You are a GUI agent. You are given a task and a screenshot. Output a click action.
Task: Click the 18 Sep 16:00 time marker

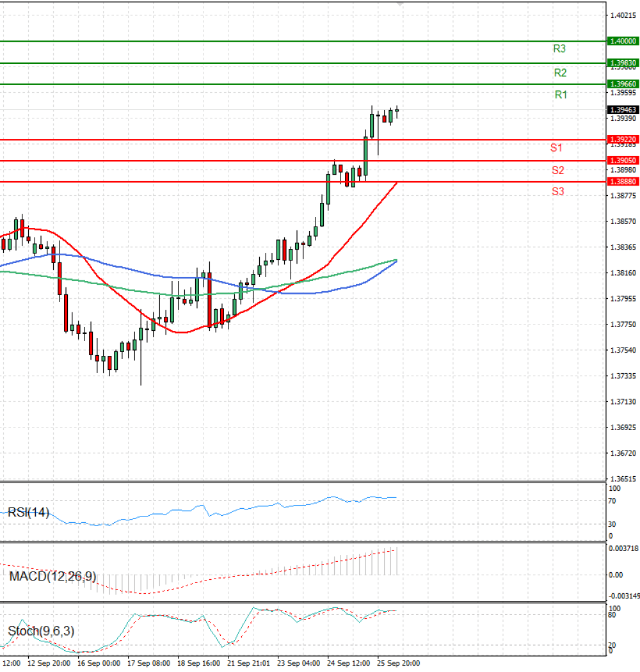pos(198,664)
